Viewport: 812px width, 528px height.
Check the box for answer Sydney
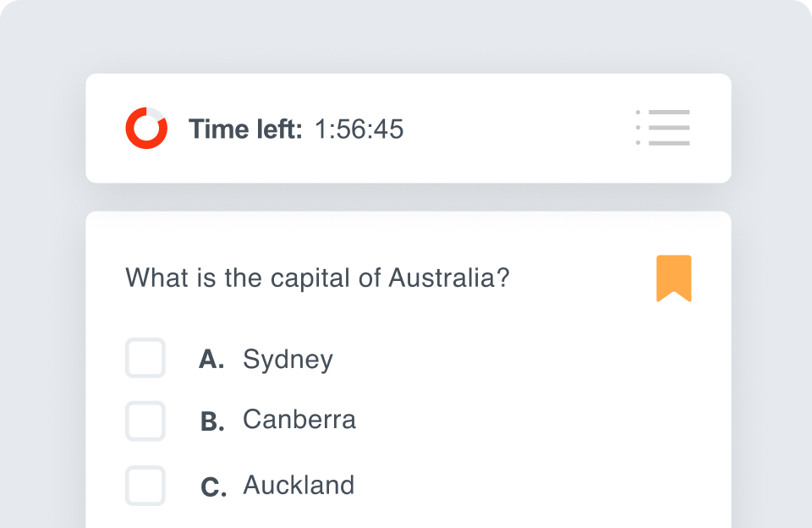pos(145,358)
